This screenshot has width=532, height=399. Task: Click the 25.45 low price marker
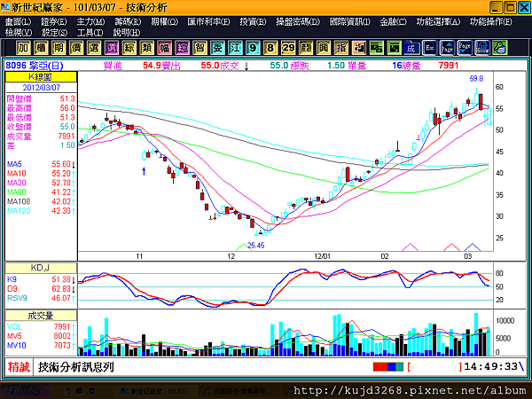256,246
